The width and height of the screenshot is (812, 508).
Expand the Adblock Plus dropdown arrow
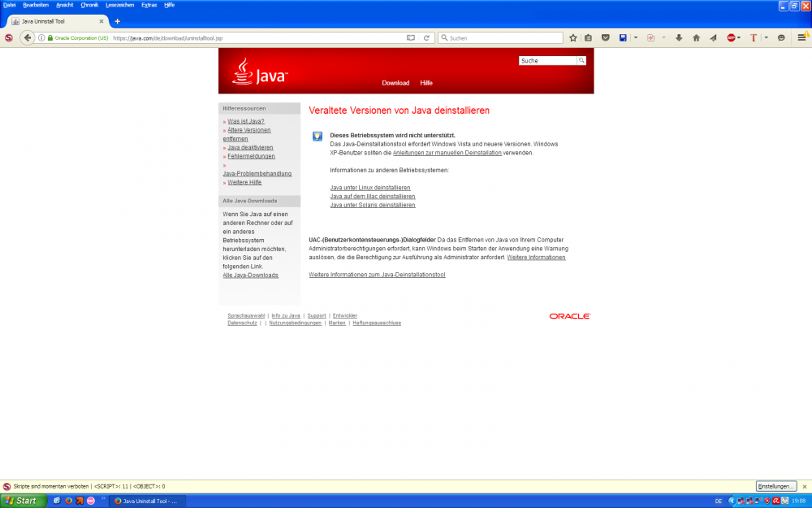(x=738, y=38)
